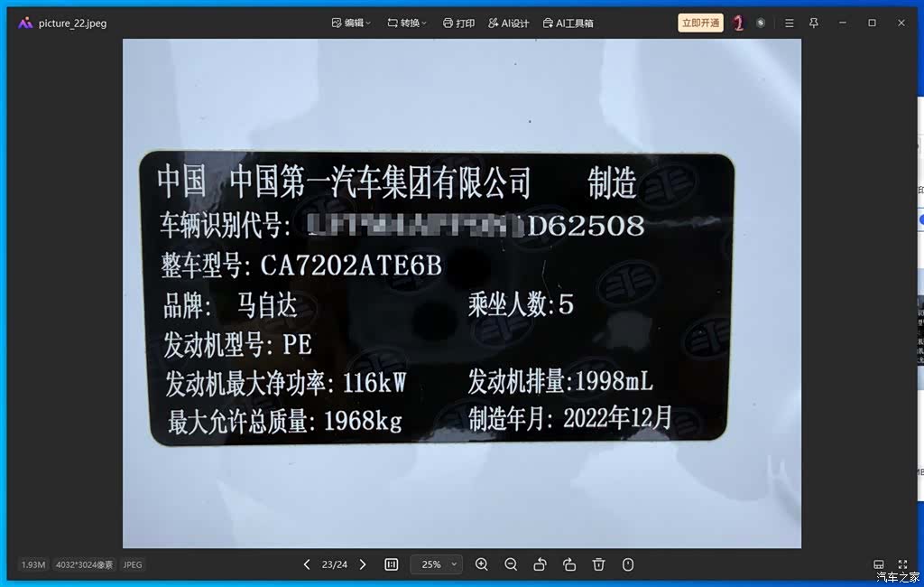This screenshot has width=924, height=587.
Task: Rotate the image counterclockwise
Action: click(540, 564)
